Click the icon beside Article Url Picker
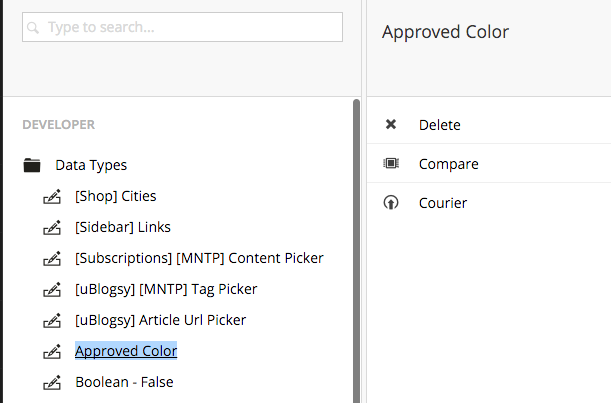The width and height of the screenshot is (611, 403). [x=52, y=320]
